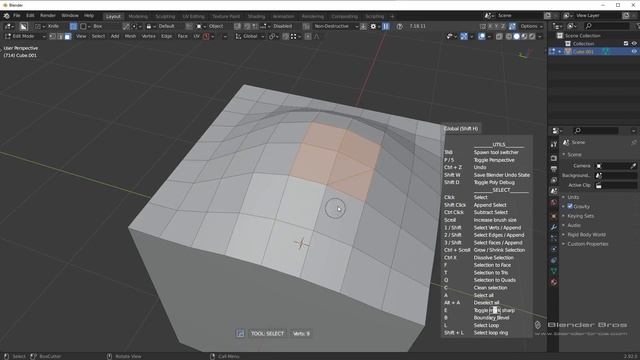Switch to the Shading workspace tab

256,16
